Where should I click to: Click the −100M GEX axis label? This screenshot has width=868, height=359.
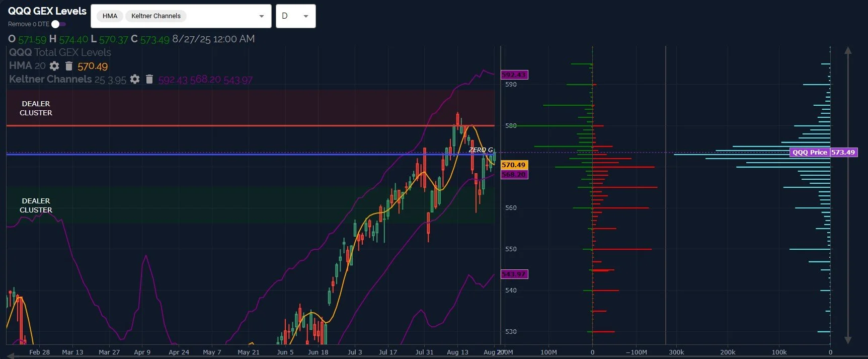[x=636, y=352]
